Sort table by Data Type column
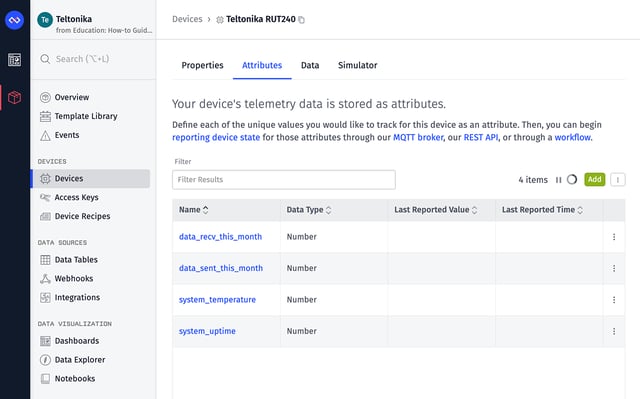Viewport: 640px width, 399px height. point(309,210)
